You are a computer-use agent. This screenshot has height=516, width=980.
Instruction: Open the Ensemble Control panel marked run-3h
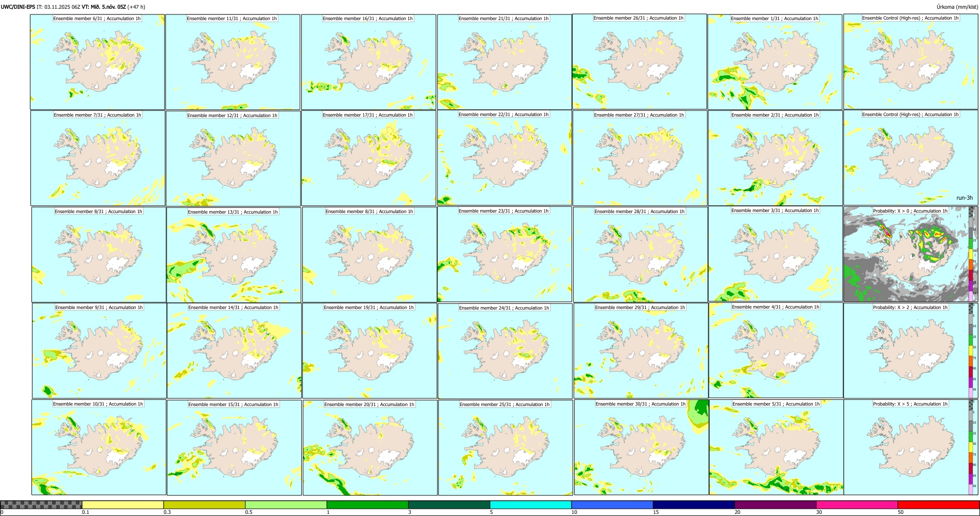pos(910,158)
